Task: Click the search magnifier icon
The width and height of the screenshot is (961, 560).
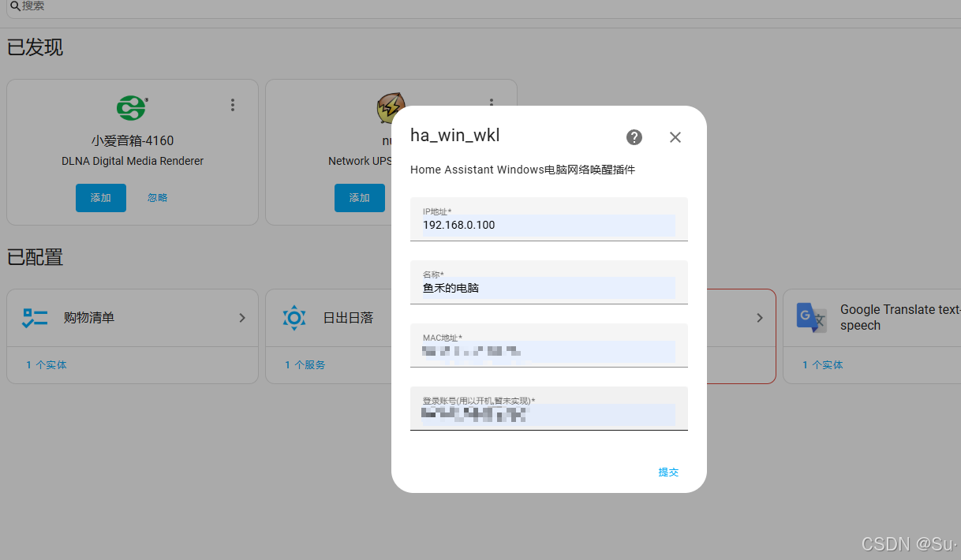Action: coord(15,6)
